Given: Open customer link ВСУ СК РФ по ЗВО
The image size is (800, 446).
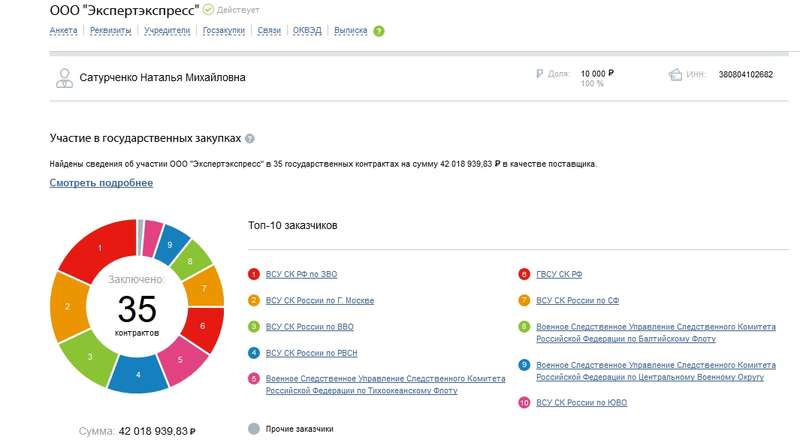Looking at the screenshot, I should tap(301, 275).
